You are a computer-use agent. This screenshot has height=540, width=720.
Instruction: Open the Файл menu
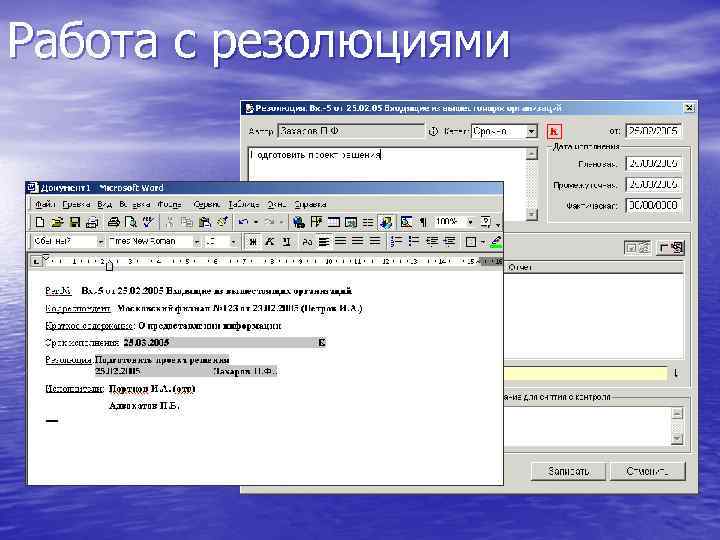[45, 204]
